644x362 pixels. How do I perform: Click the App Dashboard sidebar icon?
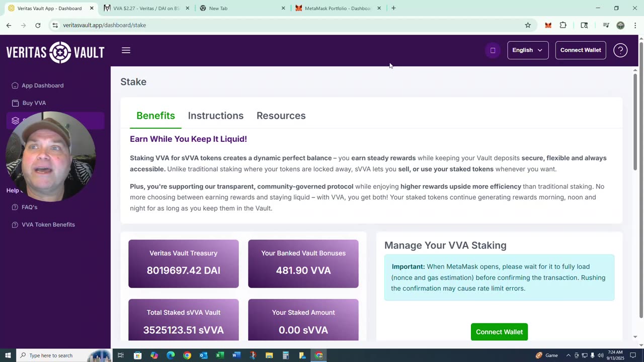click(x=15, y=85)
